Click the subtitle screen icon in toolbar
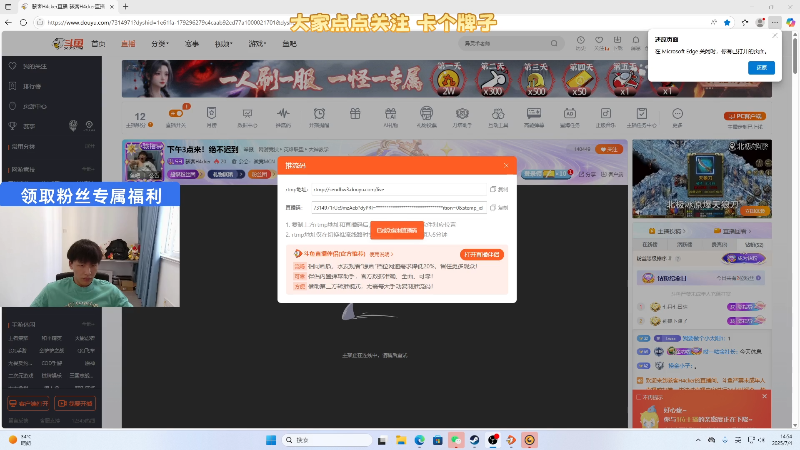 [534, 113]
